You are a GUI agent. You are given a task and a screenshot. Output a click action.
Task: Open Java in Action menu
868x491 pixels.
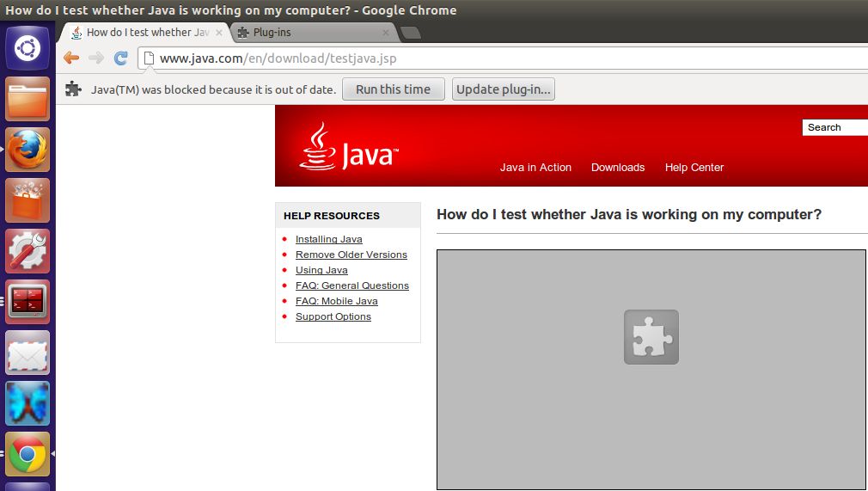pos(535,168)
